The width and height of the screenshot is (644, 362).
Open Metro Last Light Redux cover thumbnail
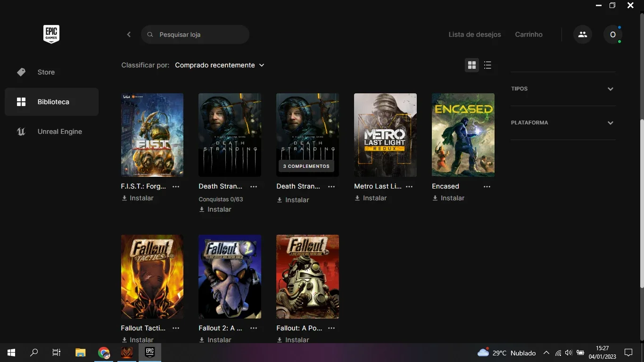click(385, 135)
